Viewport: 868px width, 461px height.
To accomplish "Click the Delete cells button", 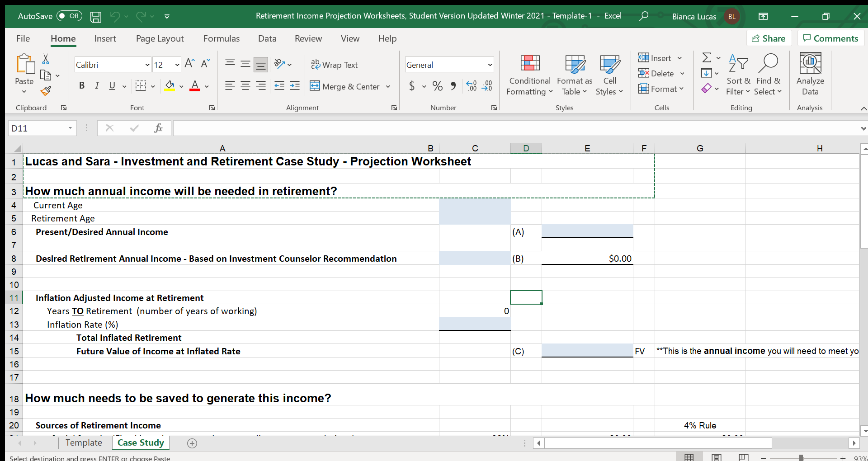I will point(656,74).
